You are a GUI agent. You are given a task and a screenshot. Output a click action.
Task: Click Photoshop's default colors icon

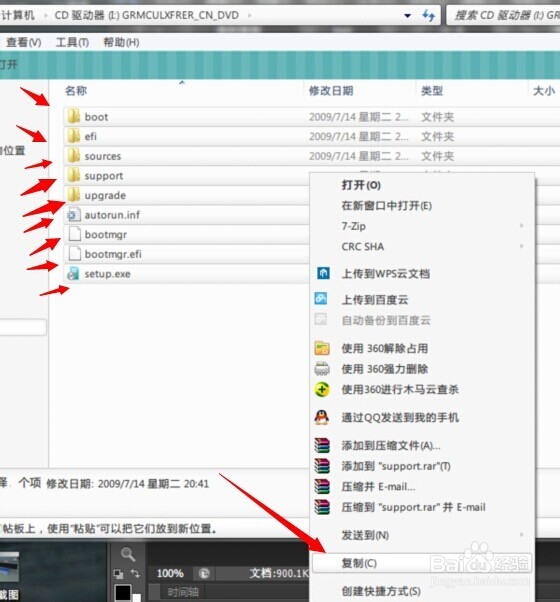[x=119, y=574]
